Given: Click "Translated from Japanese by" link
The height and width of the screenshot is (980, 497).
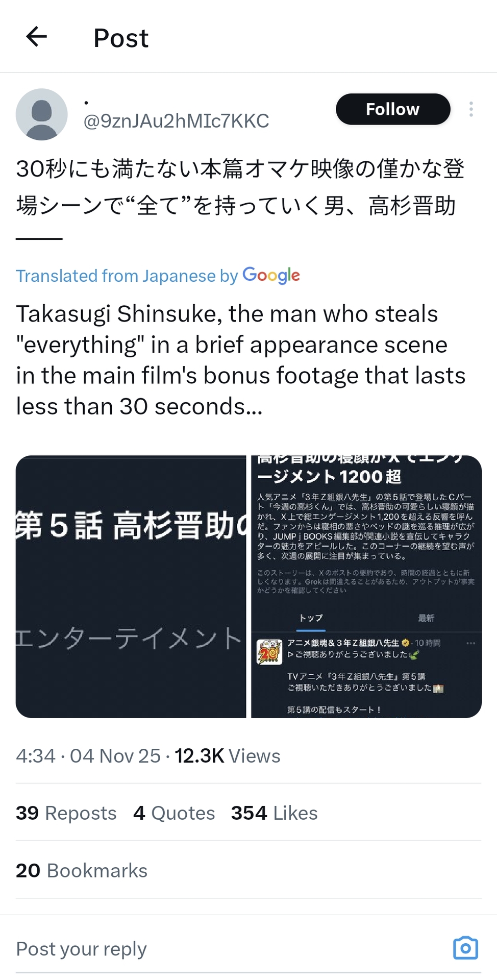Looking at the screenshot, I should coord(127,276).
